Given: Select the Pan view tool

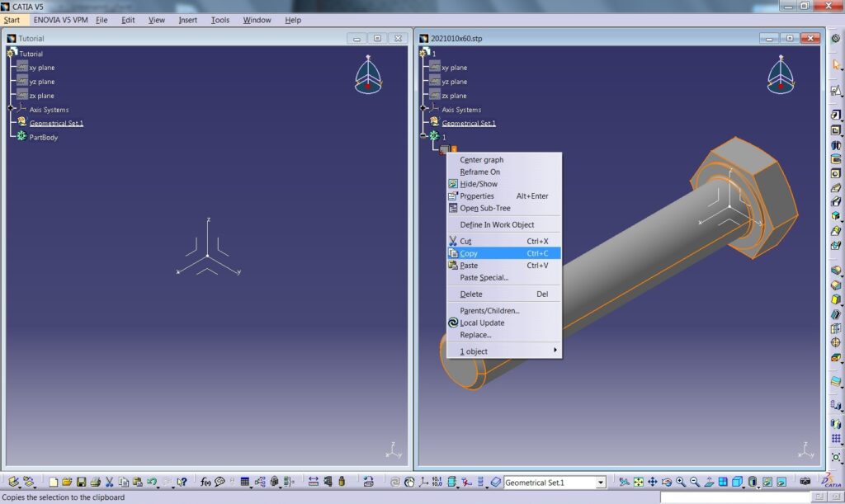Looking at the screenshot, I should point(652,482).
